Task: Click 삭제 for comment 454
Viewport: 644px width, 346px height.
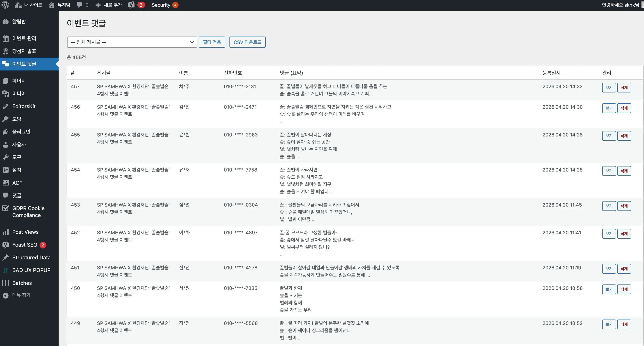Action: point(624,171)
